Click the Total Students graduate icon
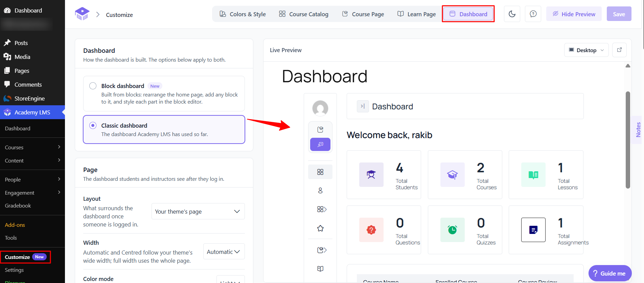This screenshot has width=644, height=283. pos(371,175)
